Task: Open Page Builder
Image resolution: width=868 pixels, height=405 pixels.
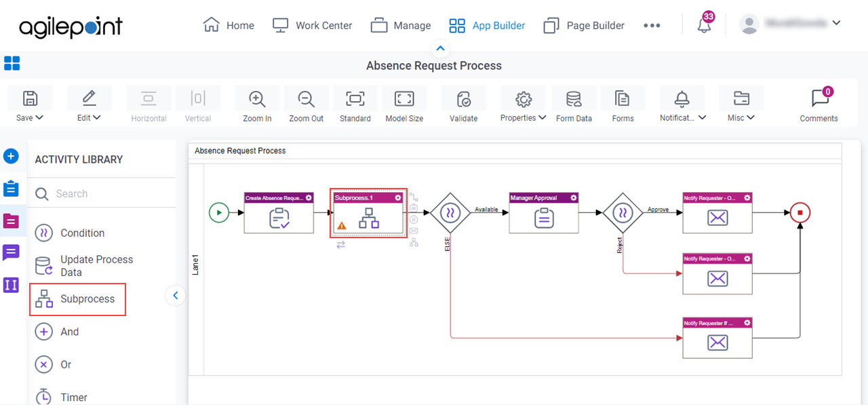Action: (x=584, y=25)
